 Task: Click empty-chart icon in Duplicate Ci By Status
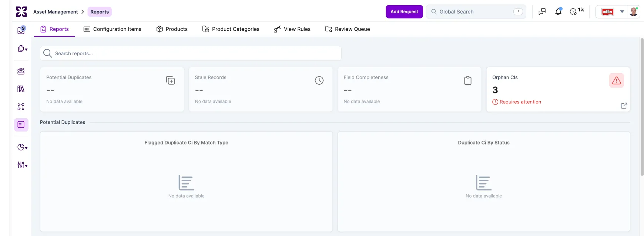click(x=484, y=183)
